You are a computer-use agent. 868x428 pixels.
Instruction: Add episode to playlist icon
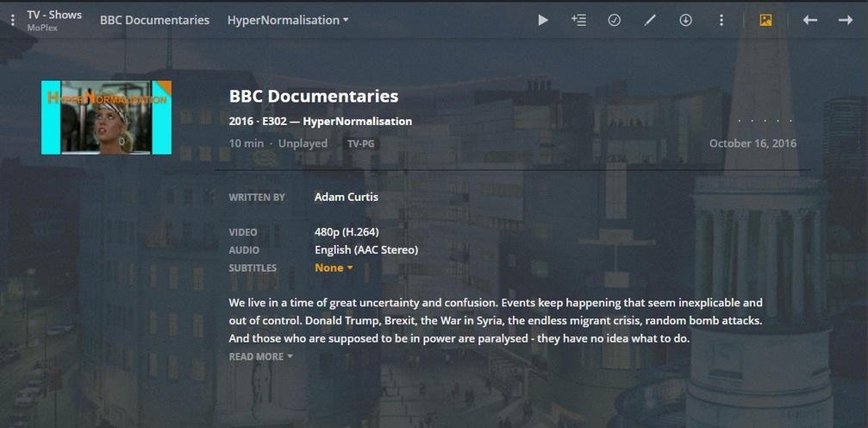tap(578, 20)
